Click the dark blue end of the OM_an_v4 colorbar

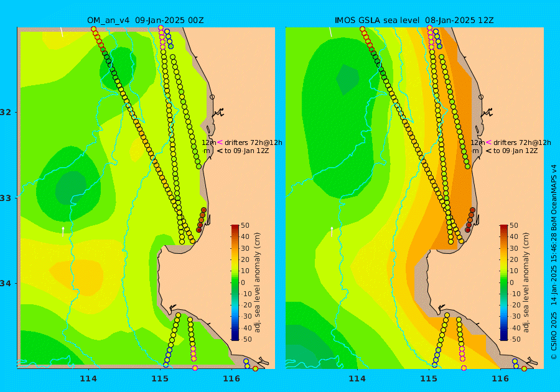tap(235, 337)
